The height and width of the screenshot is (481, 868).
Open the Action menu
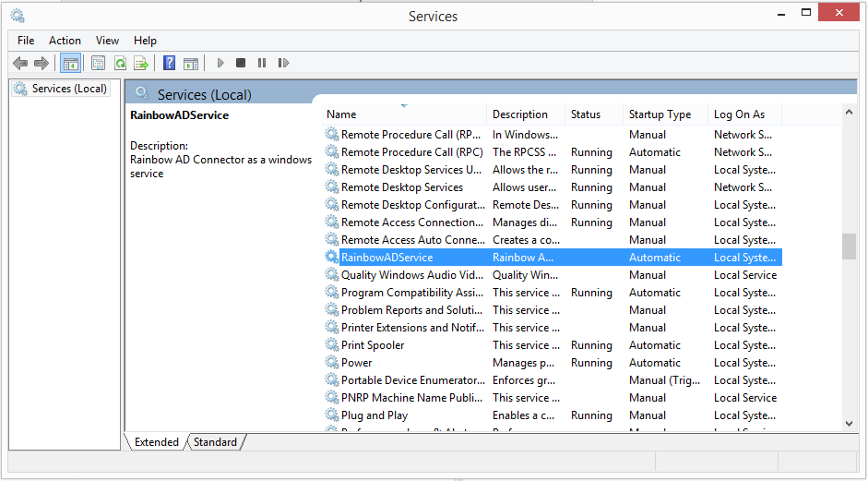pos(65,41)
